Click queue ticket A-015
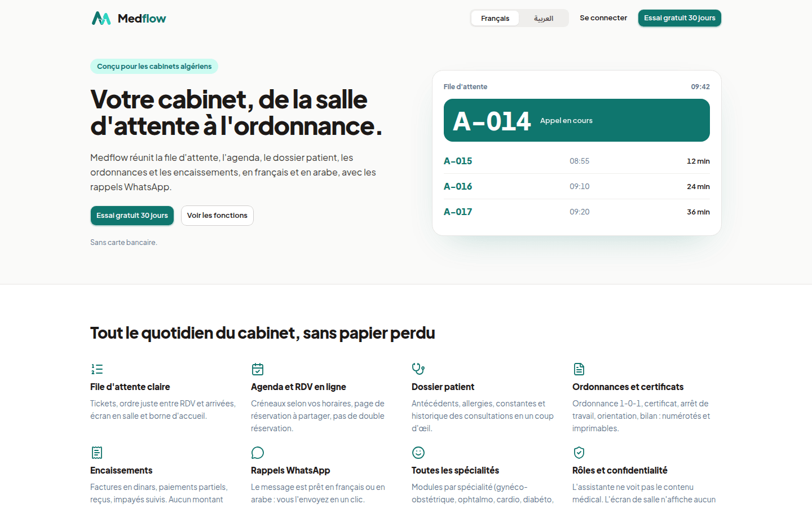 click(x=458, y=161)
